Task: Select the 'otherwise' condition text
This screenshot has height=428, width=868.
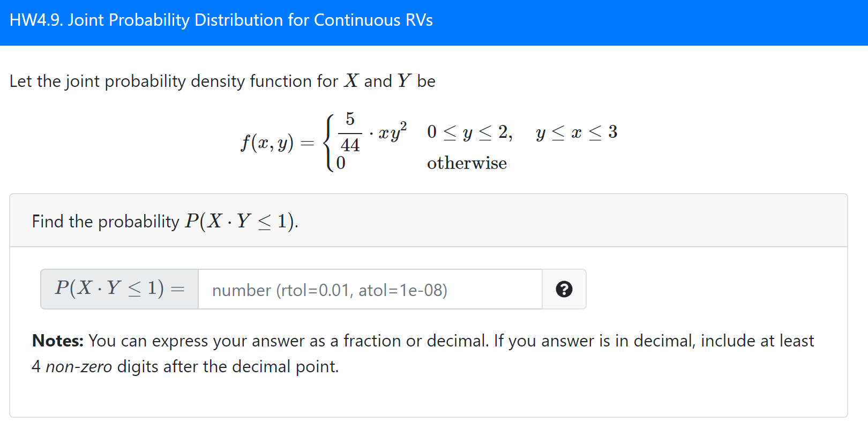Action: [x=466, y=163]
